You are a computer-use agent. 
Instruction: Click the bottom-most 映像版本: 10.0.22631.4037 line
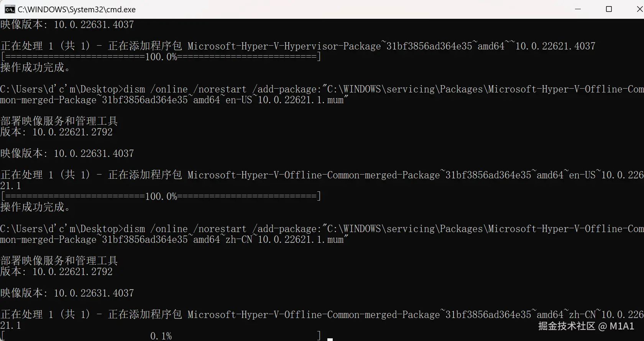[67, 293]
